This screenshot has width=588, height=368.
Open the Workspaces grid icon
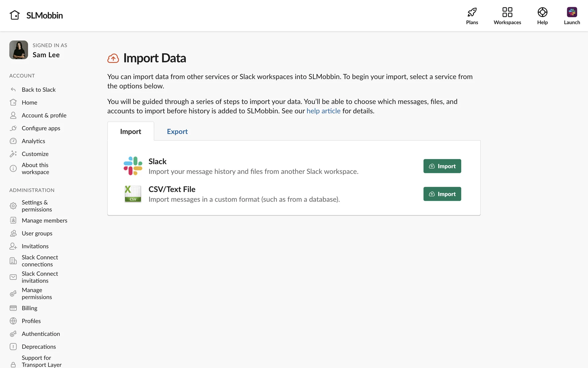pyautogui.click(x=507, y=12)
